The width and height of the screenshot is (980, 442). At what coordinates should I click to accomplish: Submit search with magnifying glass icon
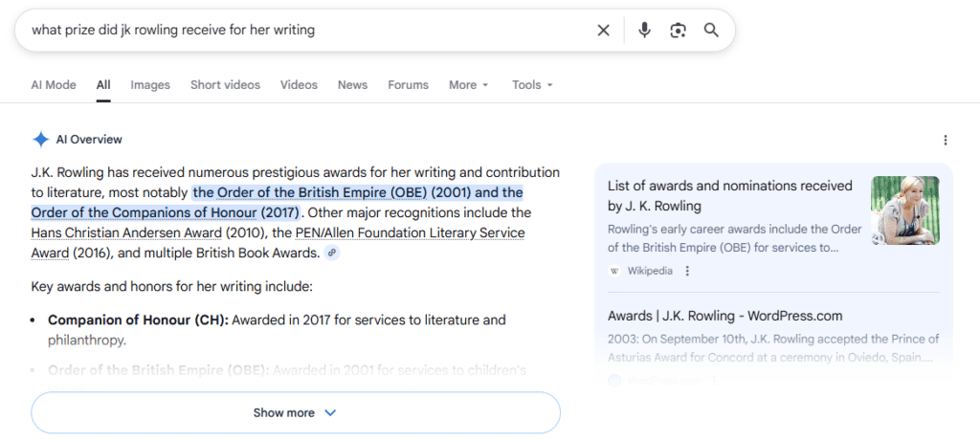[711, 30]
